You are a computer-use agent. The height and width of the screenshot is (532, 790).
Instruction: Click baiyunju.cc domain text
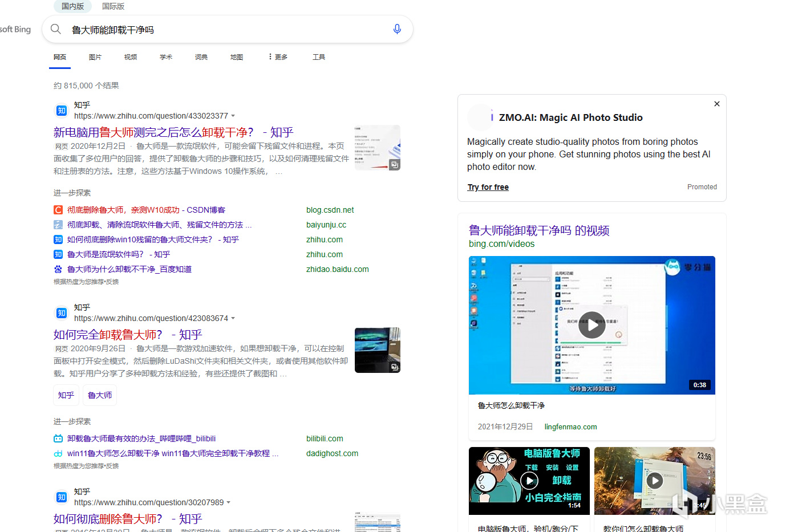(326, 225)
